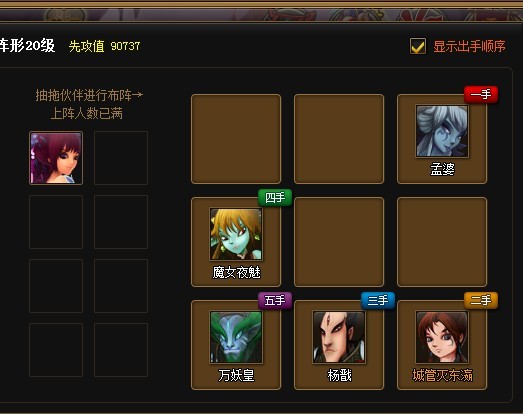523x414 pixels.
Task: Select the 孟婆 character portrait
Action: [x=442, y=131]
